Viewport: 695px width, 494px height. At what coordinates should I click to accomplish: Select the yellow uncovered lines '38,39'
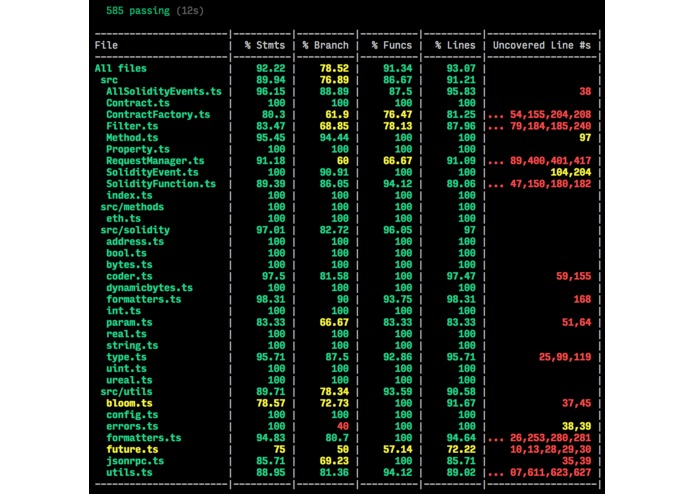click(577, 426)
